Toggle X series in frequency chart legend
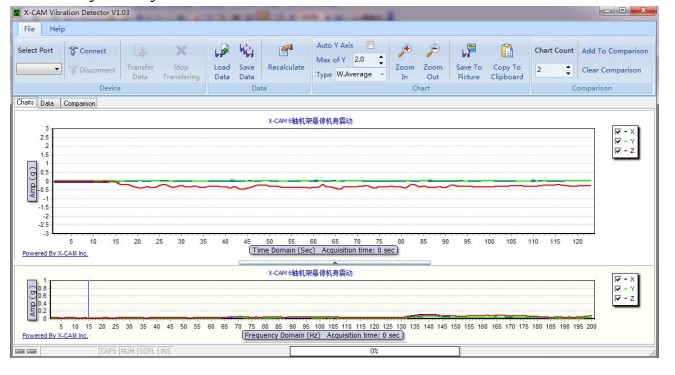This screenshot has width=675, height=375. [618, 279]
